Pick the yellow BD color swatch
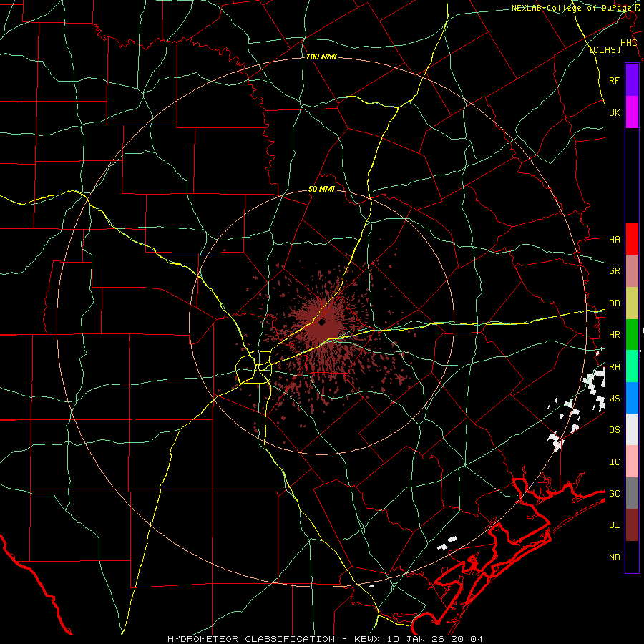This screenshot has width=644, height=644. [632, 303]
